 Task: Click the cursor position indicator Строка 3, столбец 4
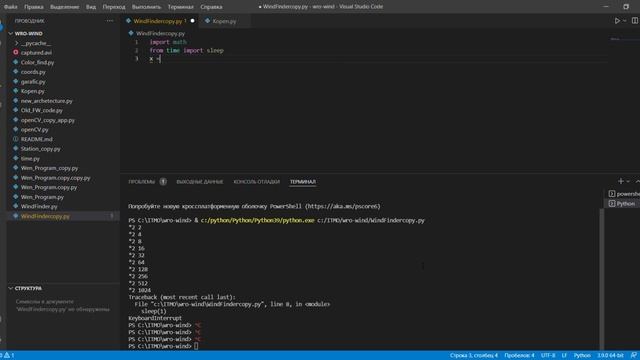click(473, 356)
